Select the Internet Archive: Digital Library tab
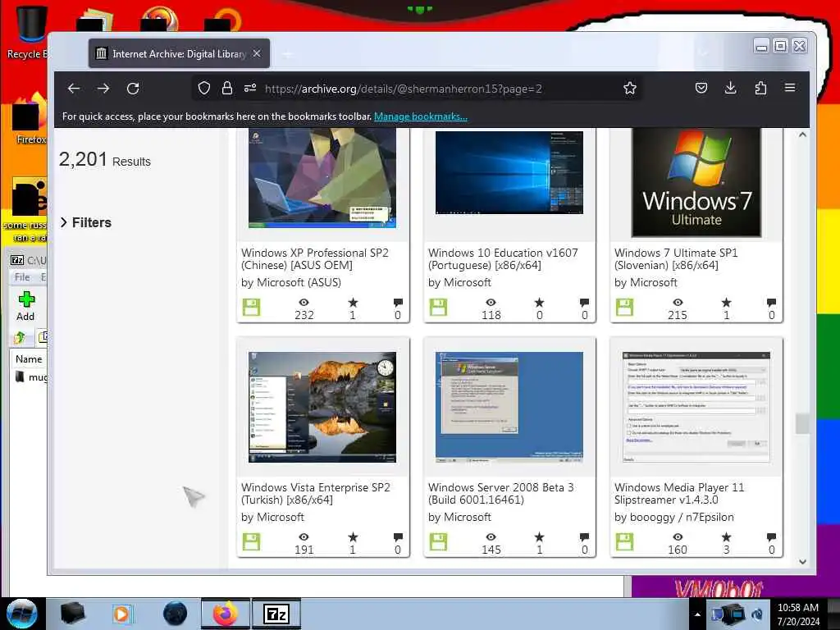840x630 pixels. [x=179, y=53]
